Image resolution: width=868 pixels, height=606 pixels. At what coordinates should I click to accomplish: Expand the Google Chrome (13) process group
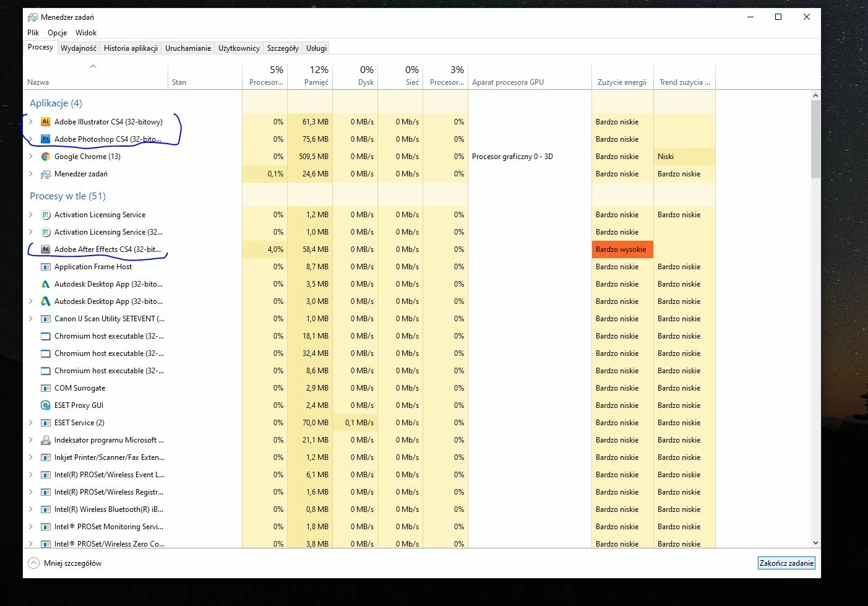(31, 157)
